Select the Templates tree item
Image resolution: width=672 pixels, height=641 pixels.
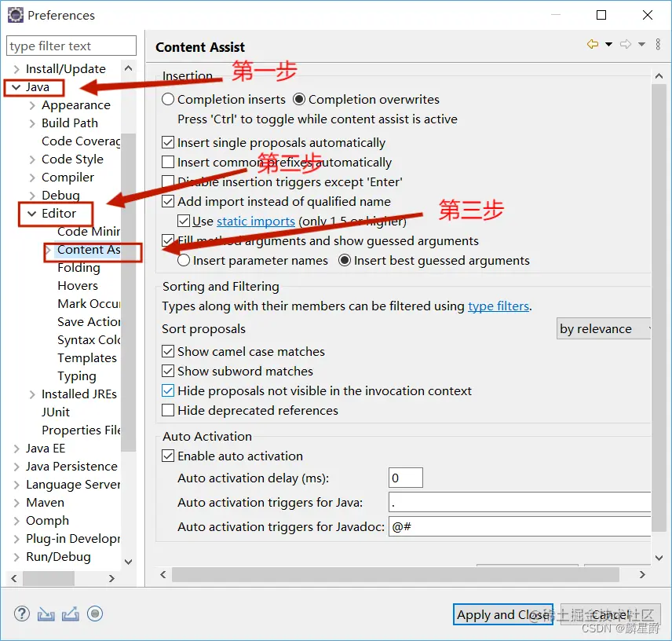coord(87,358)
